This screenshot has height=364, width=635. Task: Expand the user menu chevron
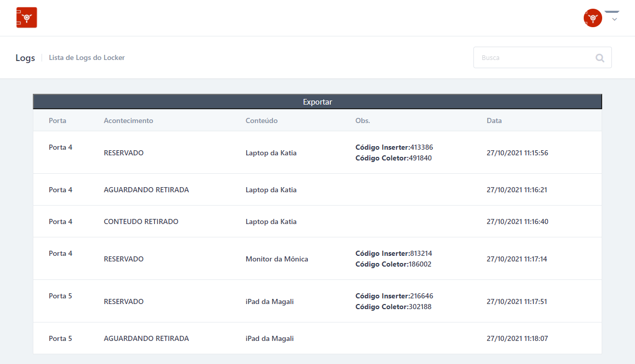(614, 19)
